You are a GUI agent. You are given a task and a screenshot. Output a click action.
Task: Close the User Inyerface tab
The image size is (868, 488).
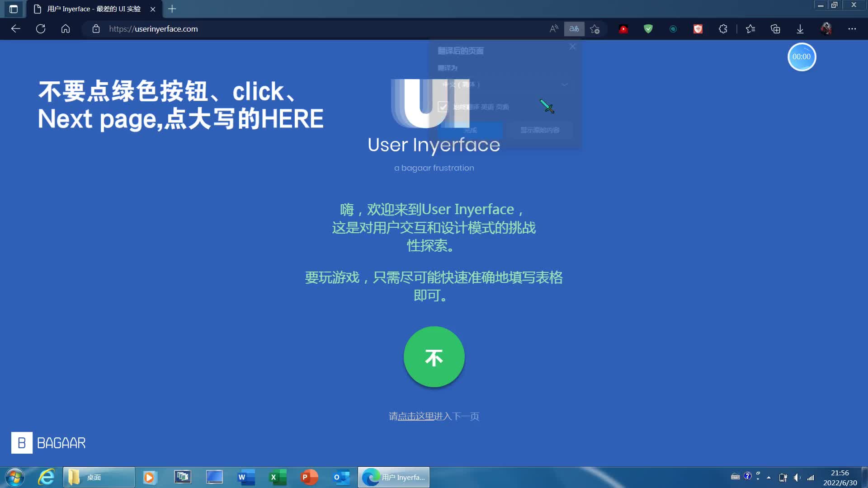(x=153, y=9)
